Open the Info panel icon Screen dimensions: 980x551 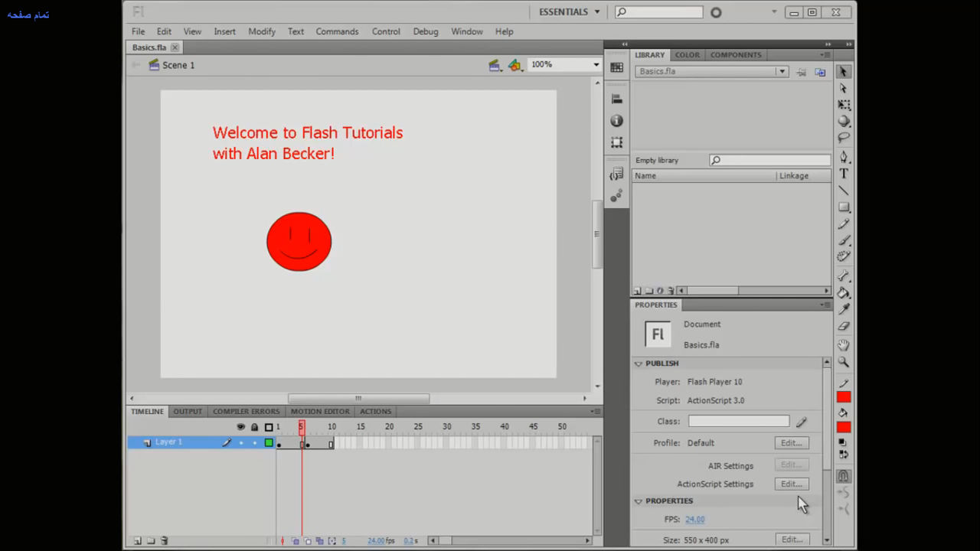(616, 121)
